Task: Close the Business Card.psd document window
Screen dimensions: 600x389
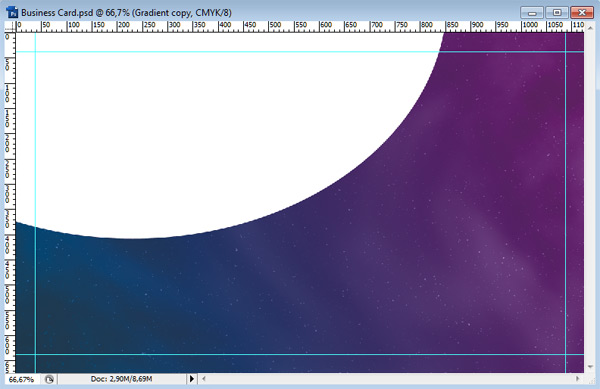Action: tap(582, 13)
